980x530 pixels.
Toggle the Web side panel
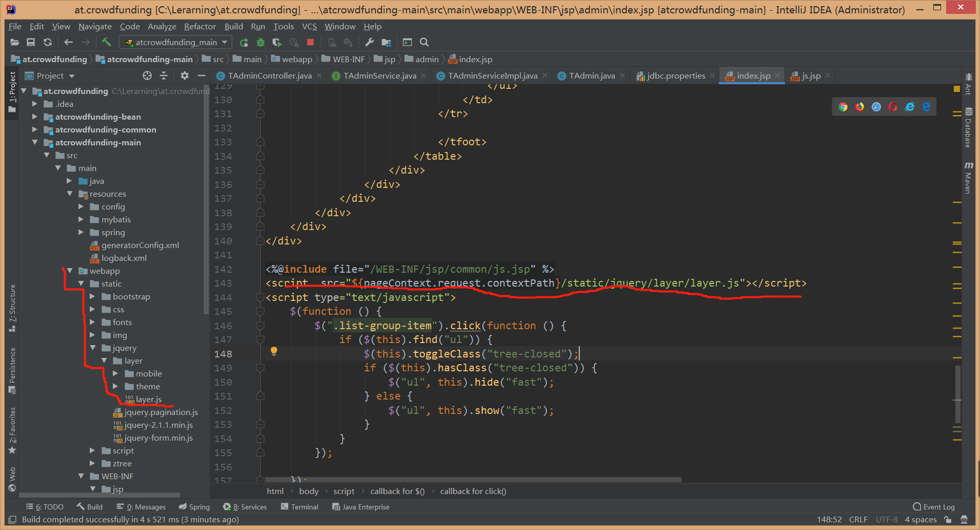[x=12, y=479]
